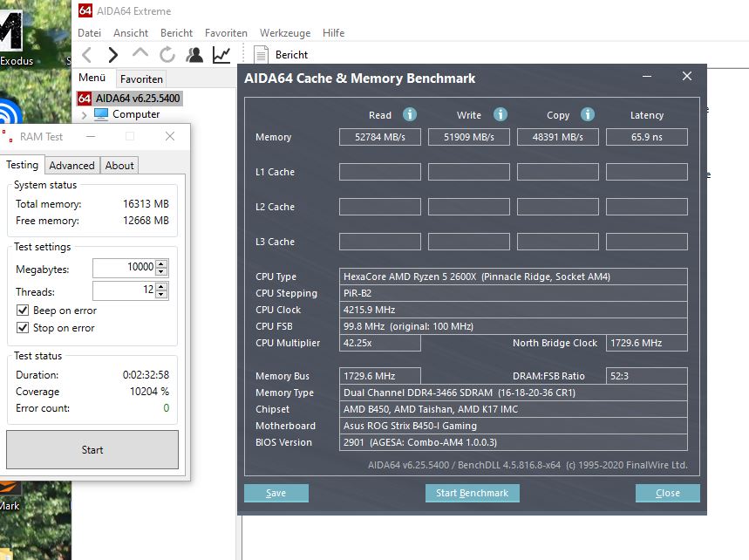This screenshot has height=560, width=749.
Task: Expand the Computer tree node
Action: pyautogui.click(x=84, y=114)
